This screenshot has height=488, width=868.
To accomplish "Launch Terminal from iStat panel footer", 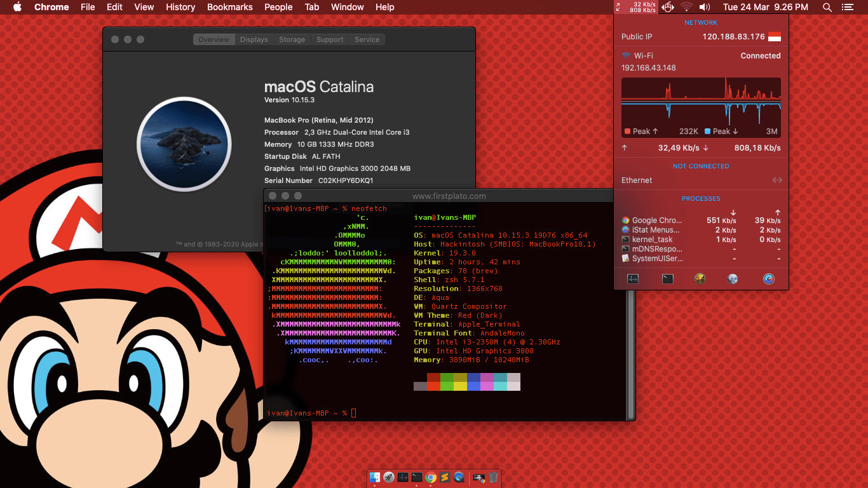I will [667, 279].
